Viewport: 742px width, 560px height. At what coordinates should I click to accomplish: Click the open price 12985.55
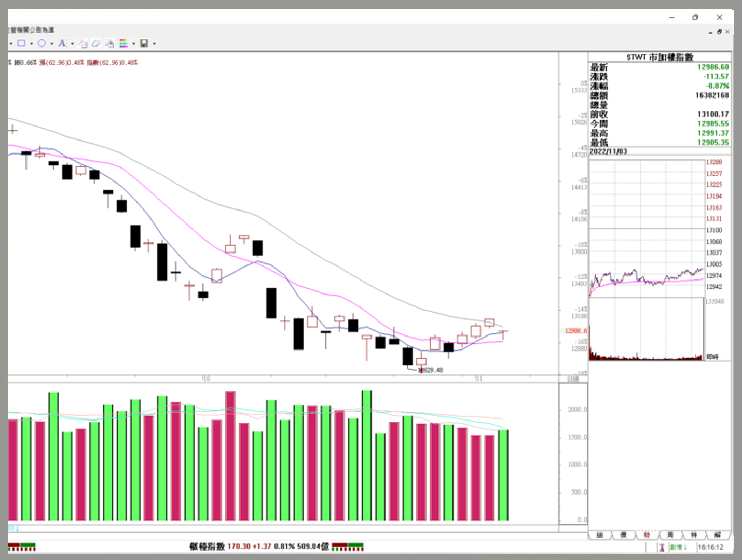pos(713,124)
